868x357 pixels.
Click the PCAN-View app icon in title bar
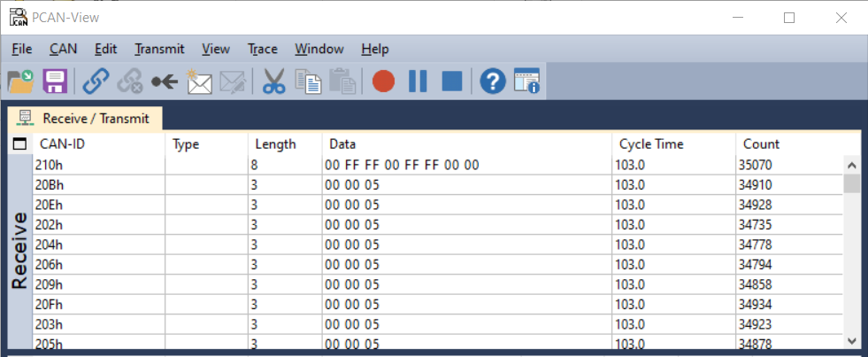point(19,18)
